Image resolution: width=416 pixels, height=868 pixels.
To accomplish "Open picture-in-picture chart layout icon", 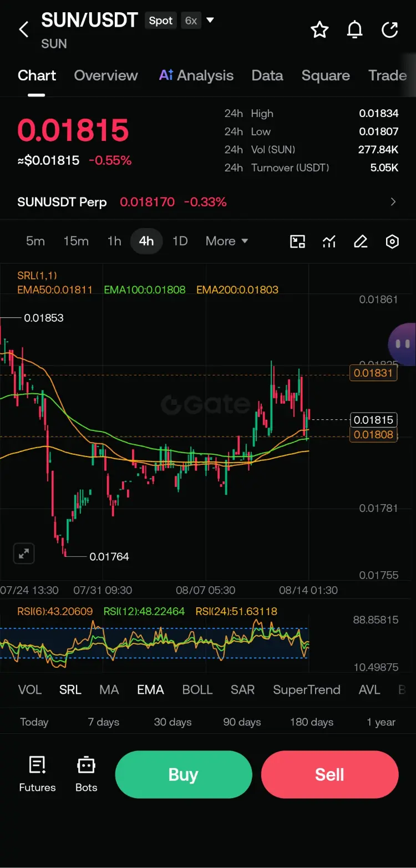I will (298, 241).
